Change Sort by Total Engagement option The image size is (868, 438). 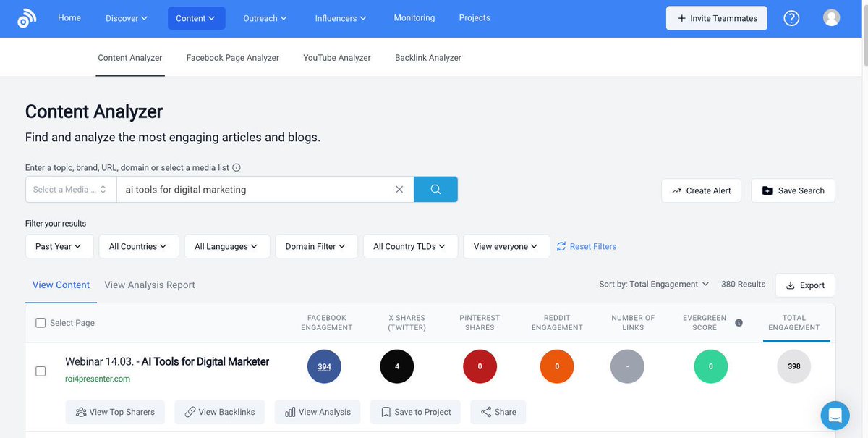tap(654, 284)
